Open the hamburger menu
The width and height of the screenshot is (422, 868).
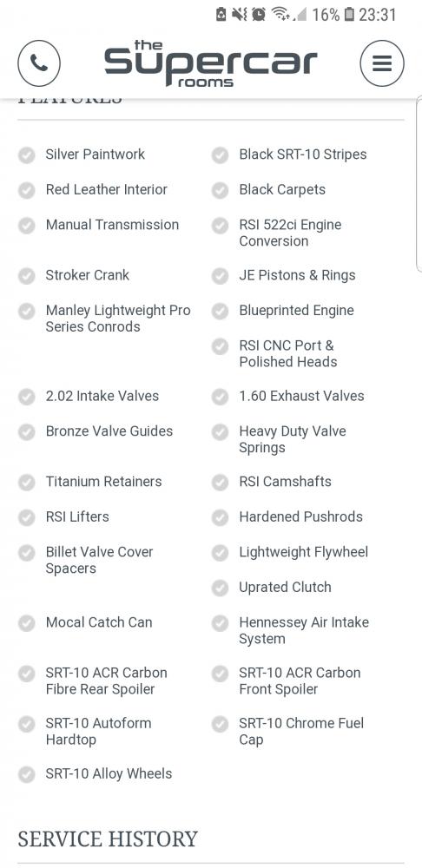point(382,64)
